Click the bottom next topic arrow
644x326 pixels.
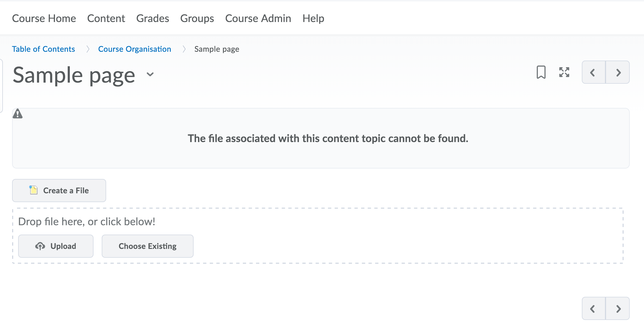click(x=618, y=309)
